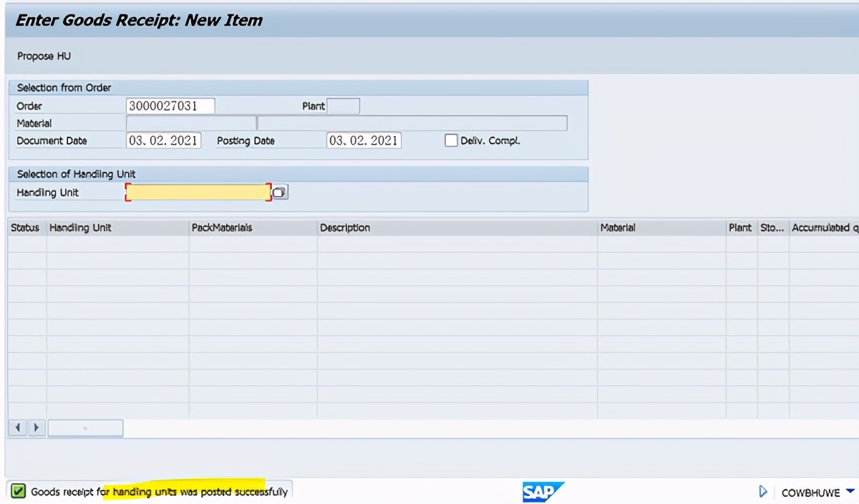Click the horizontal scrollbar thumb of table
Image resolution: width=859 pixels, height=504 pixels.
tap(85, 428)
